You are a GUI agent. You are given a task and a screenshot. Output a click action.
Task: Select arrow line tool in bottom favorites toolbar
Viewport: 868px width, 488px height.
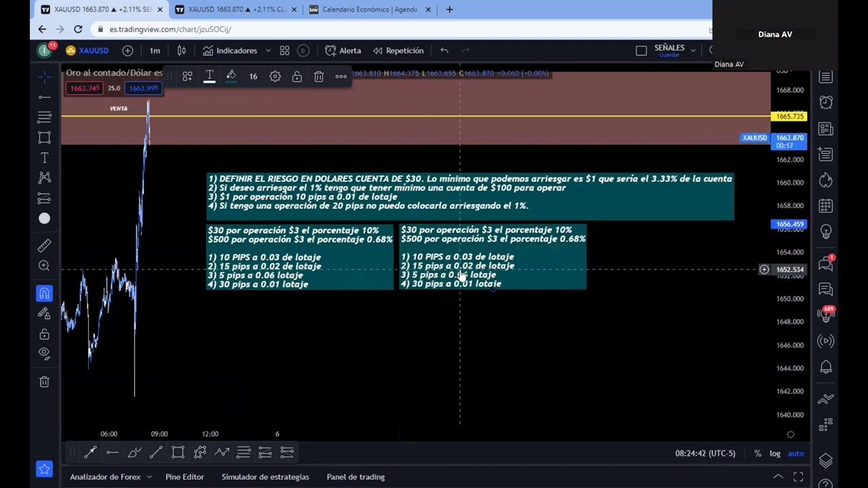coord(90,452)
